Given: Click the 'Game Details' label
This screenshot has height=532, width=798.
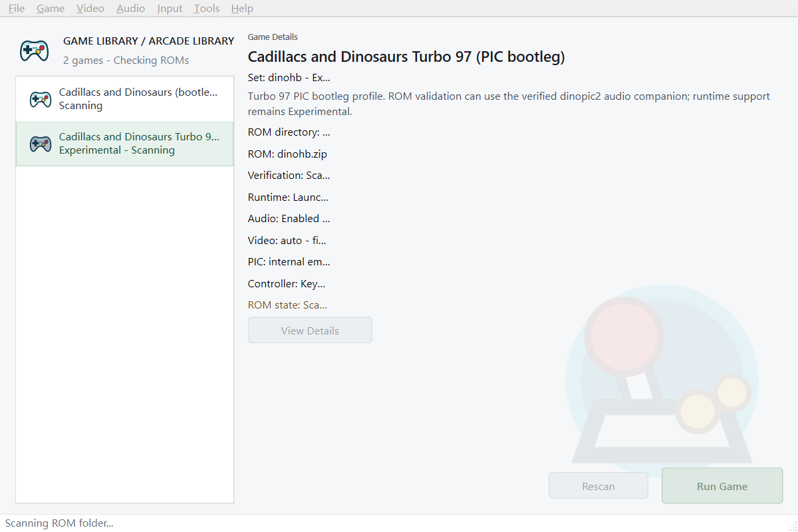Looking at the screenshot, I should (x=273, y=37).
